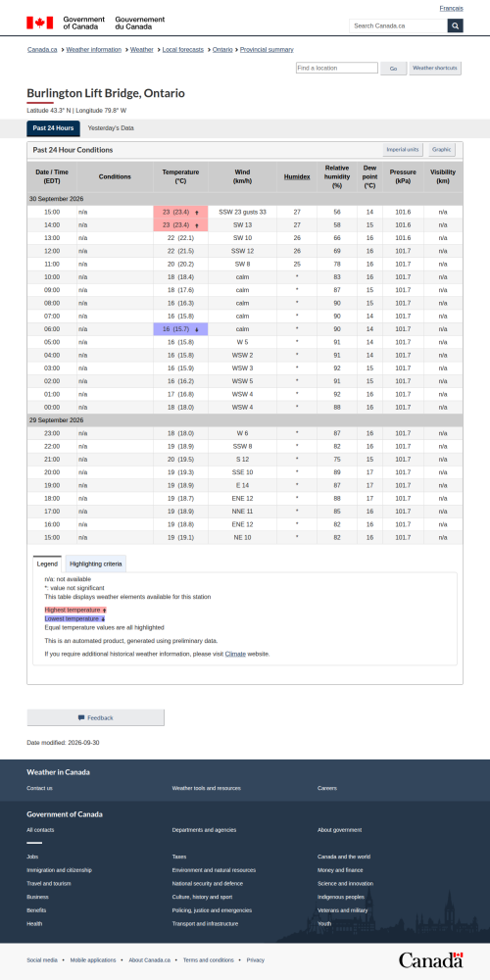Image resolution: width=490 pixels, height=980 pixels.
Task: Open the Careers footer link
Action: coord(327,788)
